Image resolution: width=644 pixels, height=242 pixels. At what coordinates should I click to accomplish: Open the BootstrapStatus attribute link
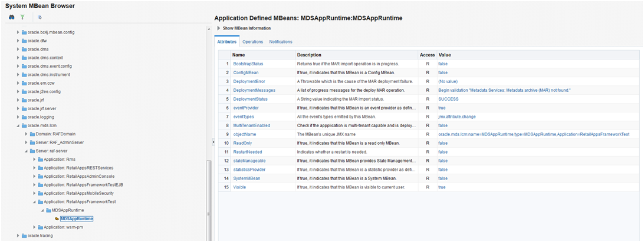(x=248, y=64)
